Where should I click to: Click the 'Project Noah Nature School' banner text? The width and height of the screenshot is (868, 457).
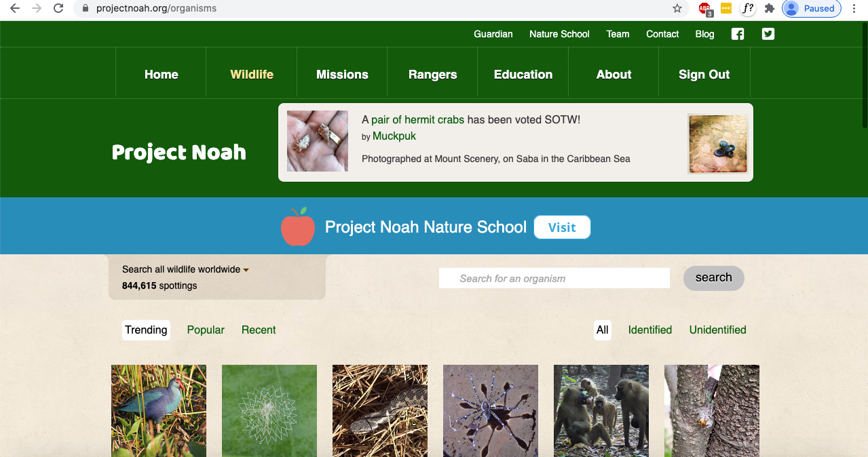(x=426, y=227)
